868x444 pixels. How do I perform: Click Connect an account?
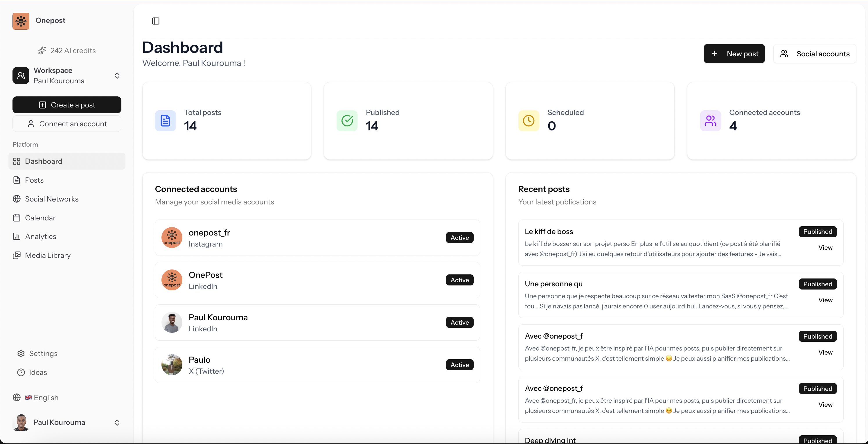pos(67,124)
